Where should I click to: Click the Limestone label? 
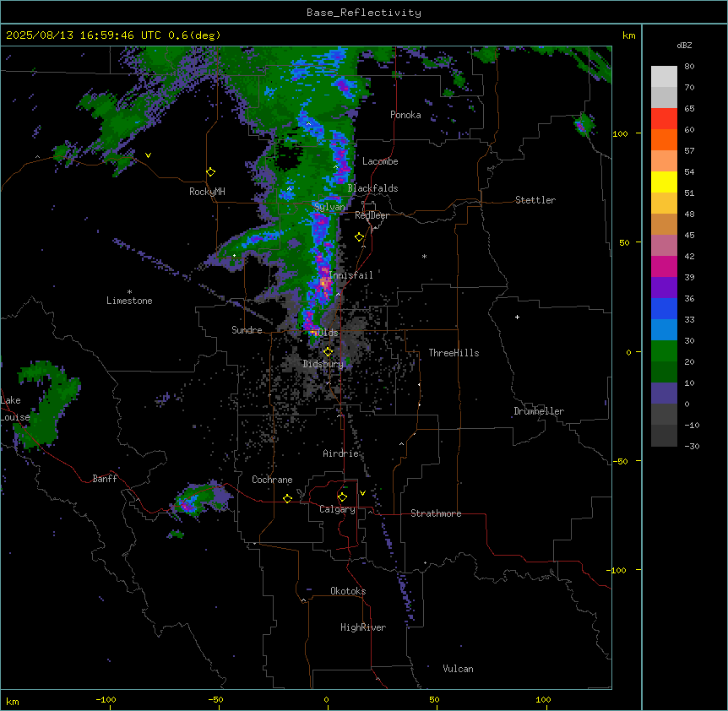tap(129, 301)
